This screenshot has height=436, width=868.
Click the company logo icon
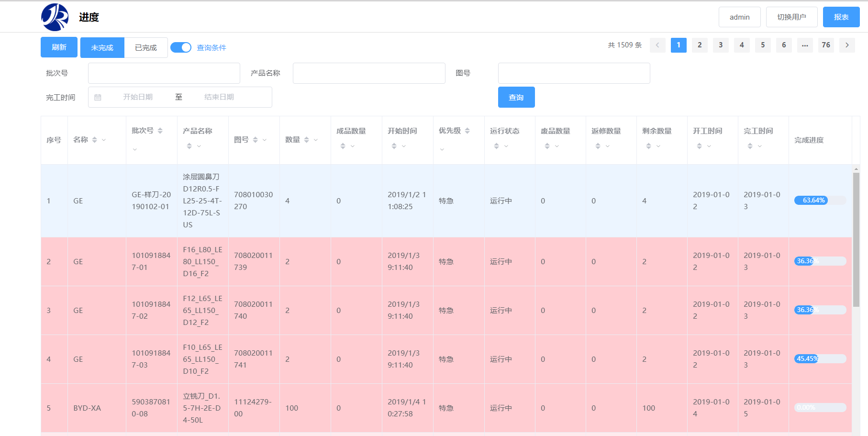(x=55, y=17)
